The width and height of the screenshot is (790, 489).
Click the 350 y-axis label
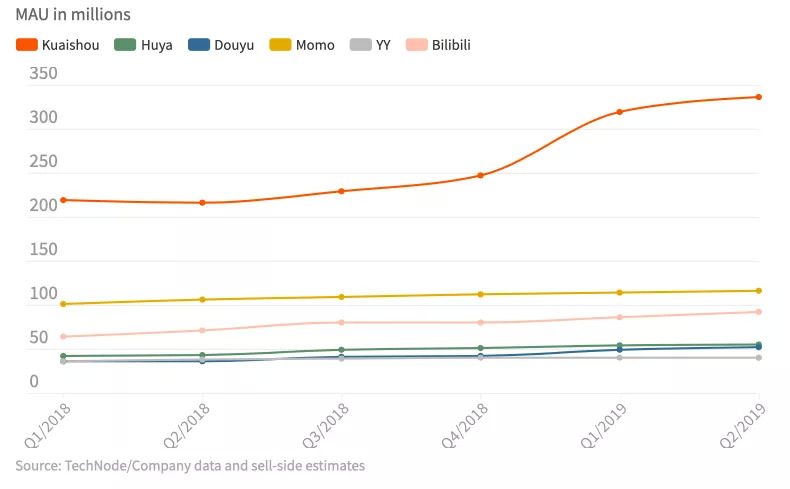(43, 74)
